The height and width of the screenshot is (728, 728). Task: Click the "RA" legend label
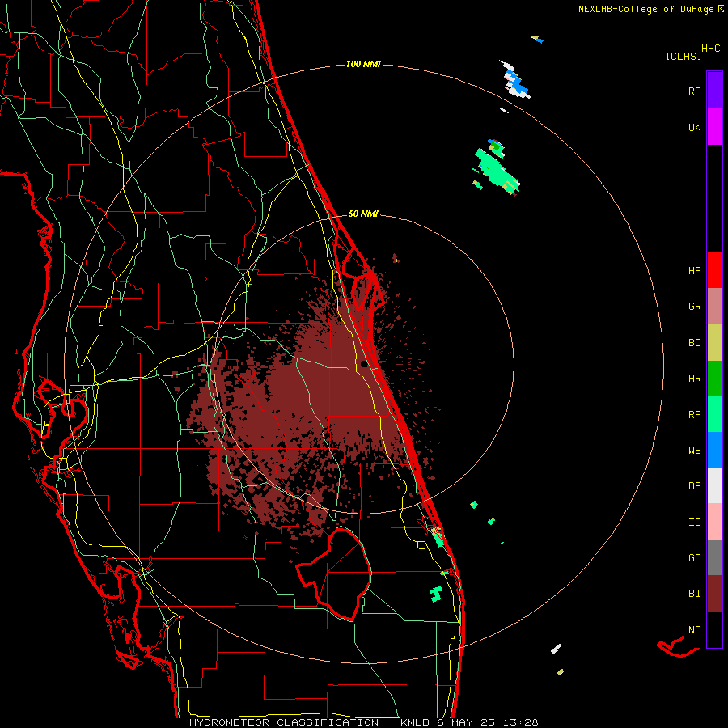694,415
